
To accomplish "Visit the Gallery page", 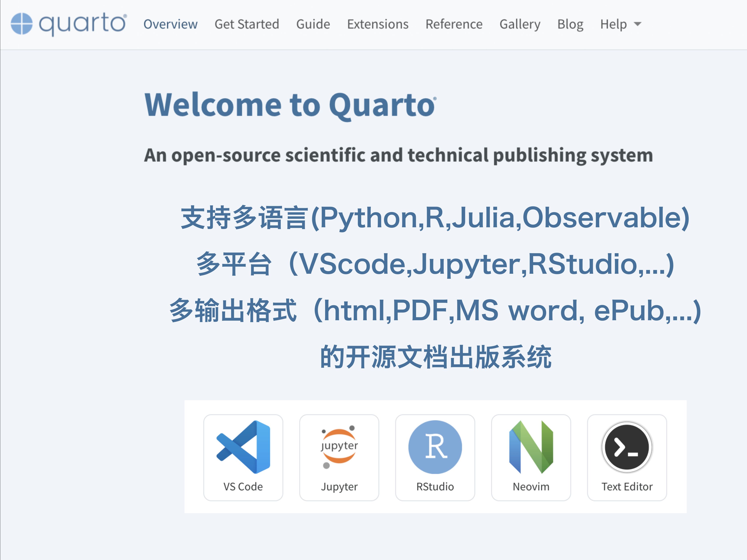I will click(520, 24).
